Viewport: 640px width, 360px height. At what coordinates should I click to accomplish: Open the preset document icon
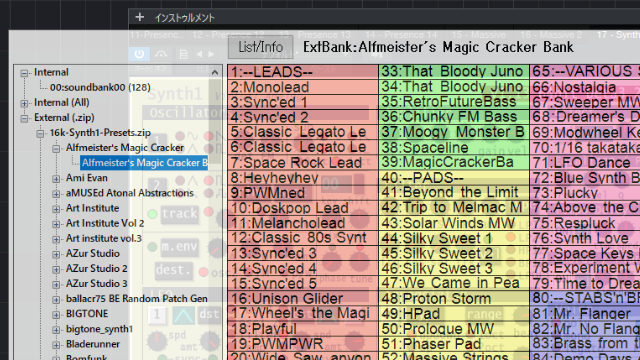coord(183,54)
